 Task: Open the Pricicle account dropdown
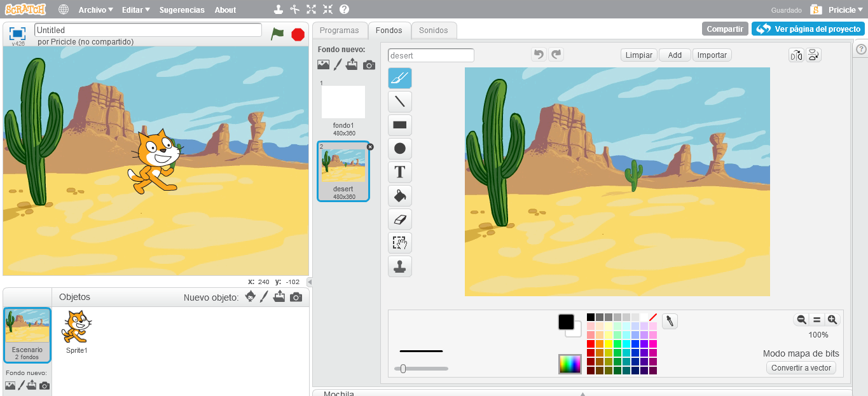(x=846, y=10)
